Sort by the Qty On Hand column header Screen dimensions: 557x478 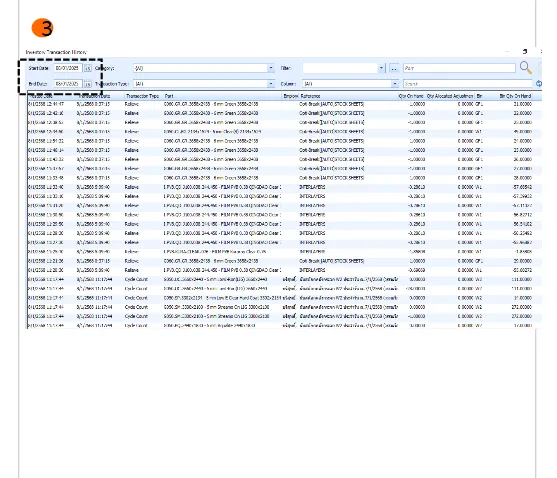[x=411, y=96]
